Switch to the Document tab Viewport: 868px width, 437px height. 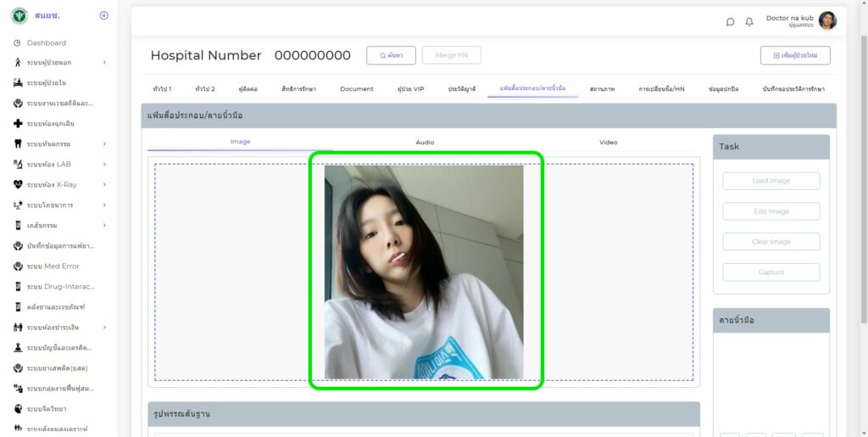click(357, 89)
